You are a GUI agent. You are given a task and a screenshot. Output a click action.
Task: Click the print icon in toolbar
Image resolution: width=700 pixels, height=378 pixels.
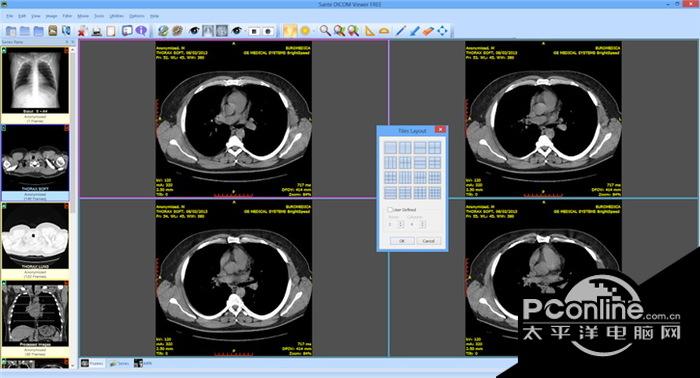pyautogui.click(x=97, y=31)
